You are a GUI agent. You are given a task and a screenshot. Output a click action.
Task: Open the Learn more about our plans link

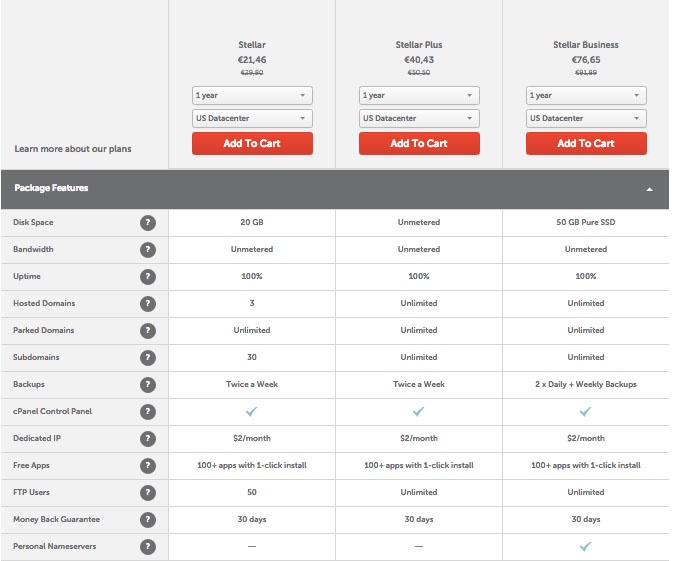(73, 149)
